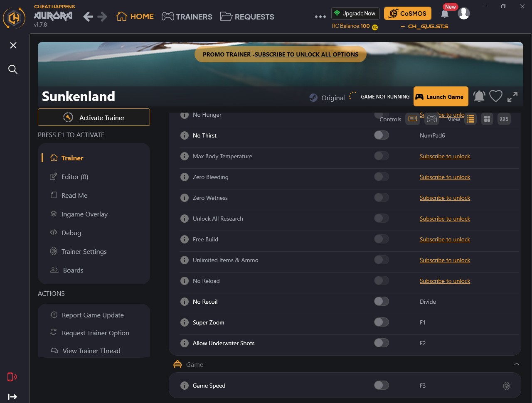Enable the No Thirst cheat

[381, 135]
